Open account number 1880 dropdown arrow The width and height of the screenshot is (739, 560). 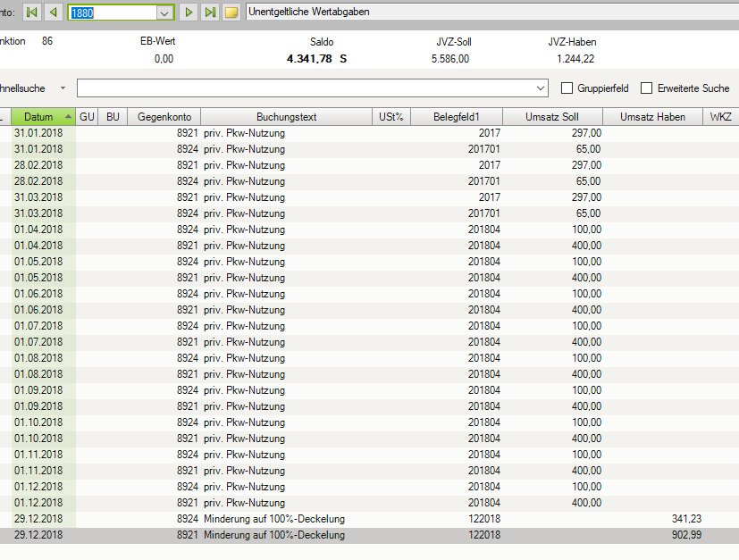[x=164, y=13]
